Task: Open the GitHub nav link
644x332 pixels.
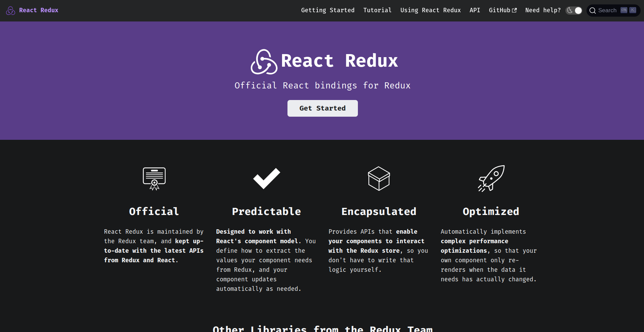Action: pos(503,10)
